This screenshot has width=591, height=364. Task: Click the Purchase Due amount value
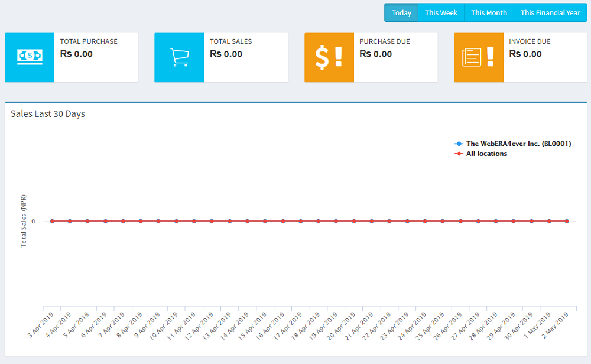point(375,54)
